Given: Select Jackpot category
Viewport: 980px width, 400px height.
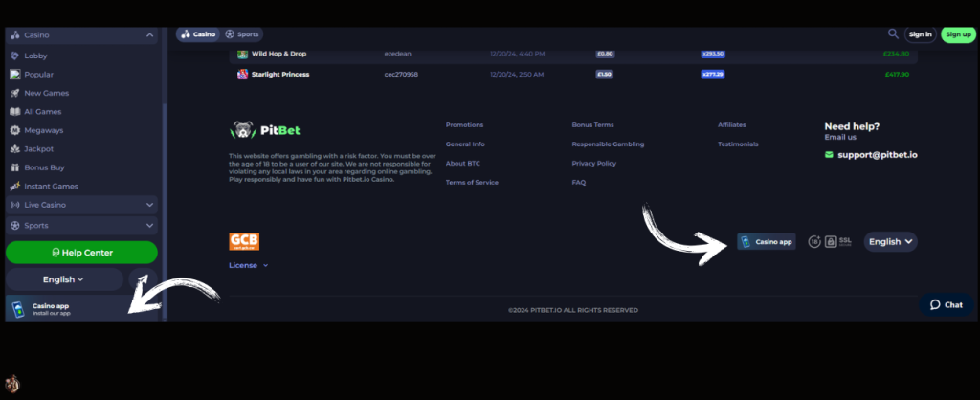Looking at the screenshot, I should click(38, 149).
